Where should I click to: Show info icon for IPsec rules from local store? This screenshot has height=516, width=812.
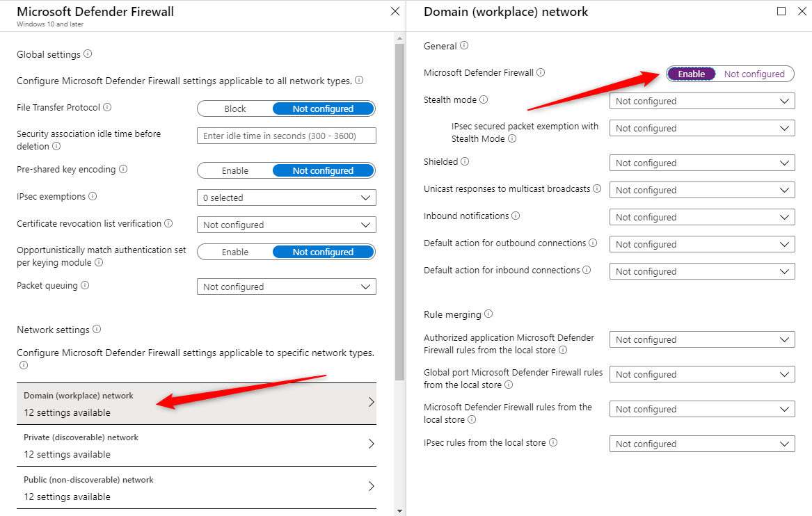tap(553, 442)
